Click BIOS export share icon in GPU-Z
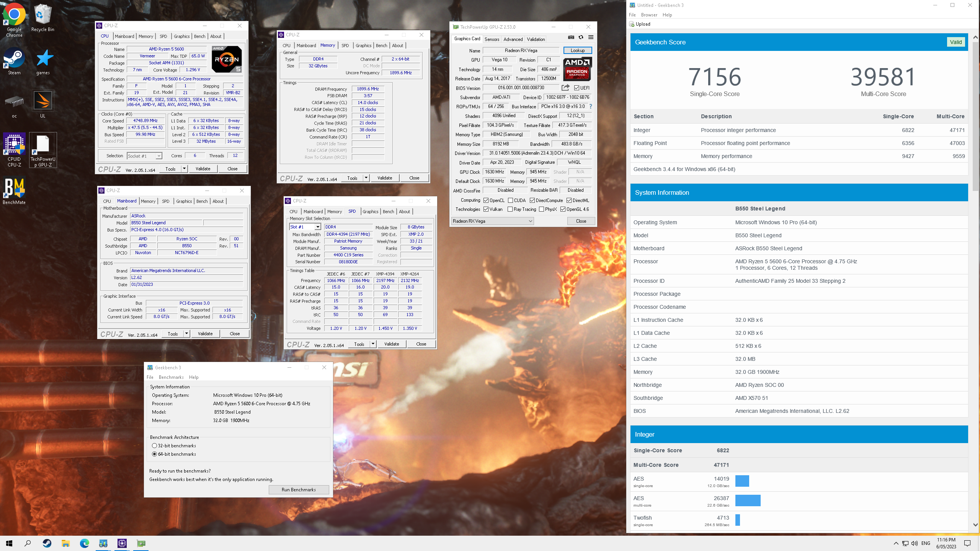This screenshot has width=980, height=551. (565, 88)
